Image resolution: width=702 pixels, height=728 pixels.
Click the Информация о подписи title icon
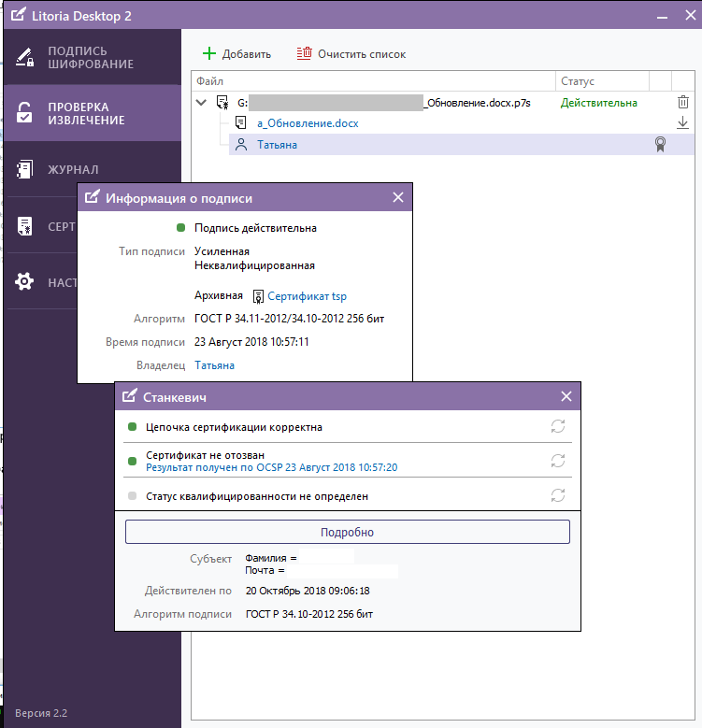pos(92,197)
